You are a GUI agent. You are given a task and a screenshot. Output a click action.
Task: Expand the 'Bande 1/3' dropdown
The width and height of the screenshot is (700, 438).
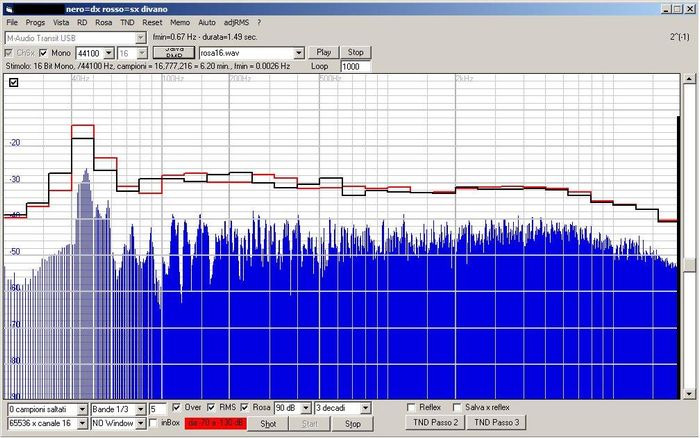[x=141, y=409]
